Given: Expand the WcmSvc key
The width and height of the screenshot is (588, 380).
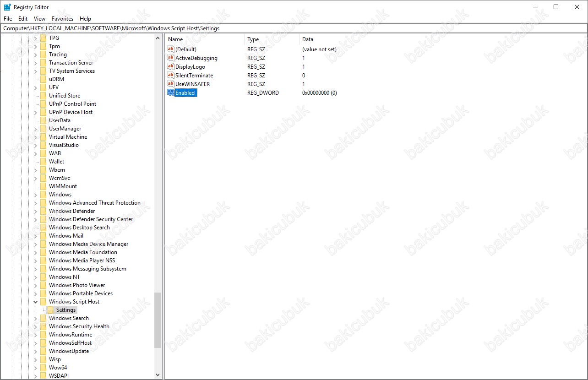Looking at the screenshot, I should 36,178.
